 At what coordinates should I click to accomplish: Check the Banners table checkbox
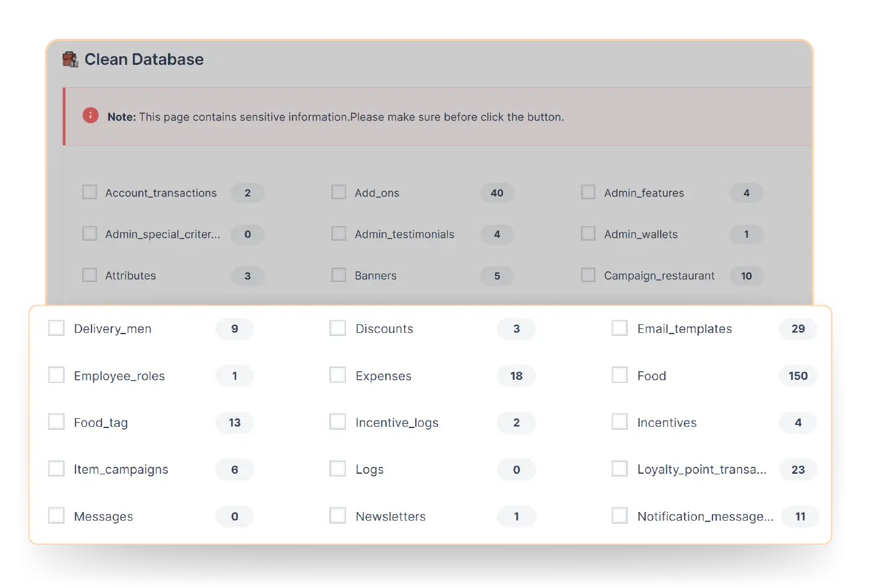pos(339,275)
